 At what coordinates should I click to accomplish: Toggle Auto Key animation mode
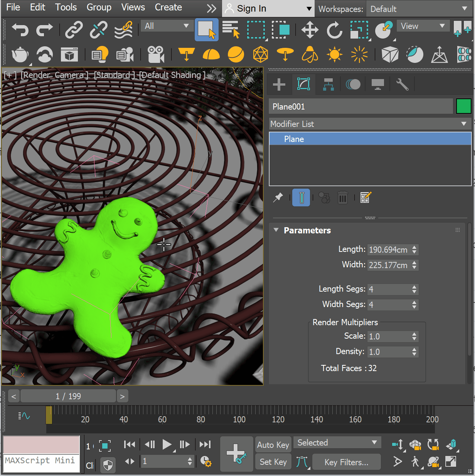(273, 445)
